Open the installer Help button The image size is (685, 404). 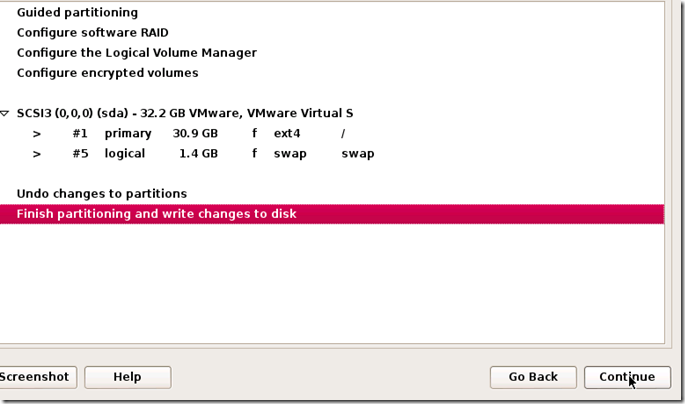coord(127,377)
